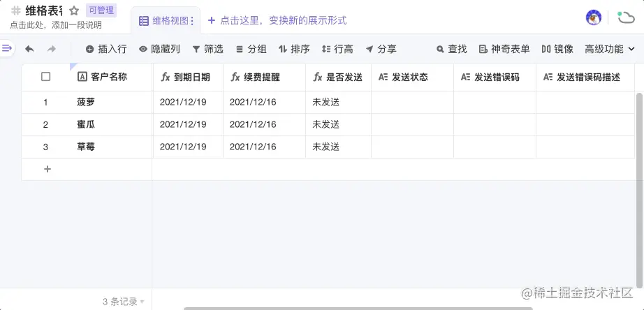Expand the left sidebar panel icon
644x310 pixels.
tap(6, 48)
